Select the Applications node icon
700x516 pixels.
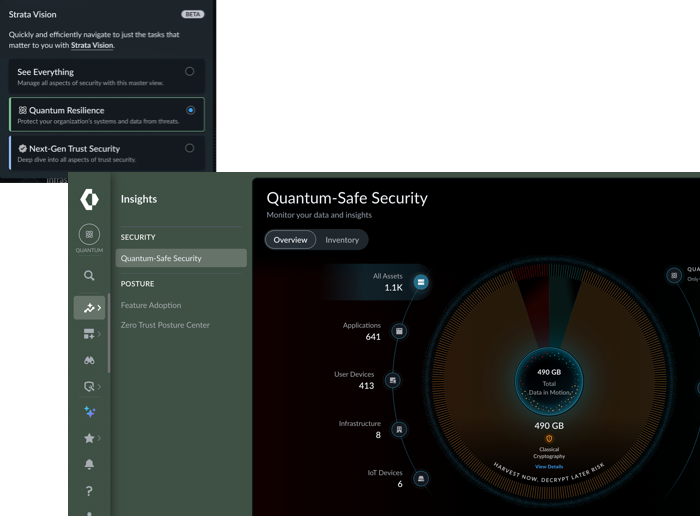pos(399,331)
